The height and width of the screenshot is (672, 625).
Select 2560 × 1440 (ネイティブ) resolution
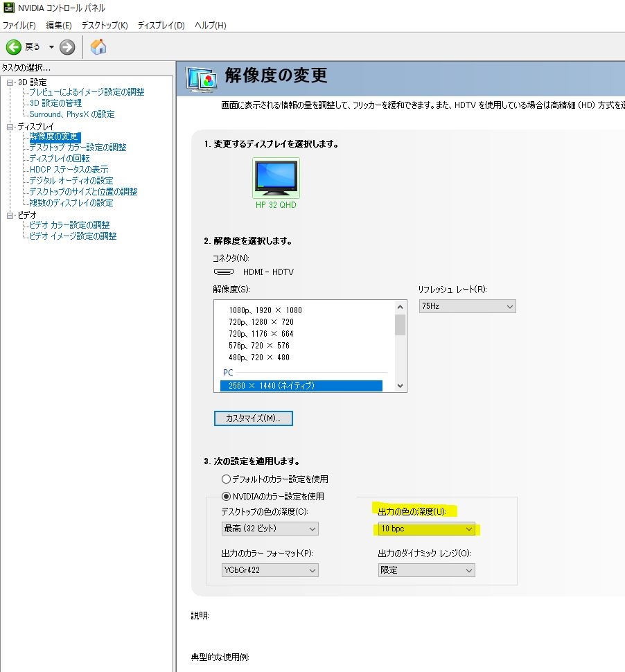pyautogui.click(x=301, y=386)
